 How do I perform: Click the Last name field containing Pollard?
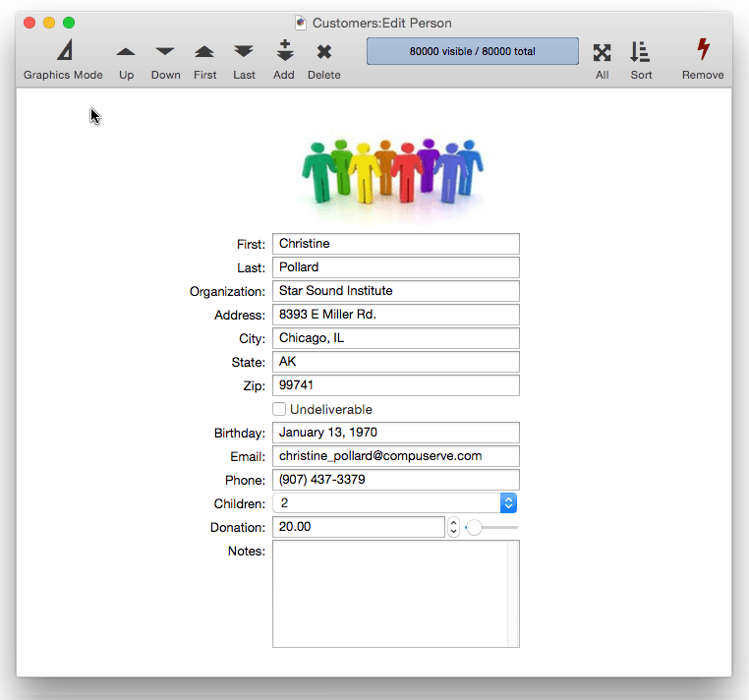(x=396, y=267)
